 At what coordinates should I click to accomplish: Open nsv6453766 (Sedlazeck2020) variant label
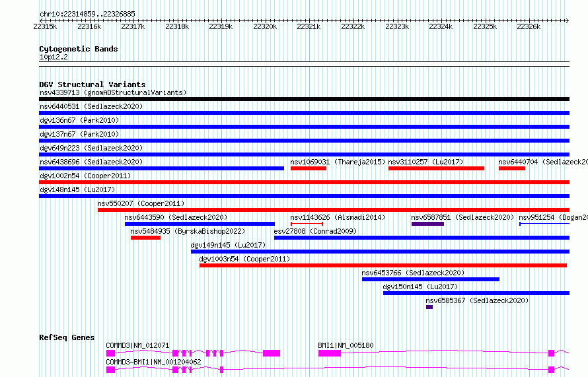coord(413,273)
